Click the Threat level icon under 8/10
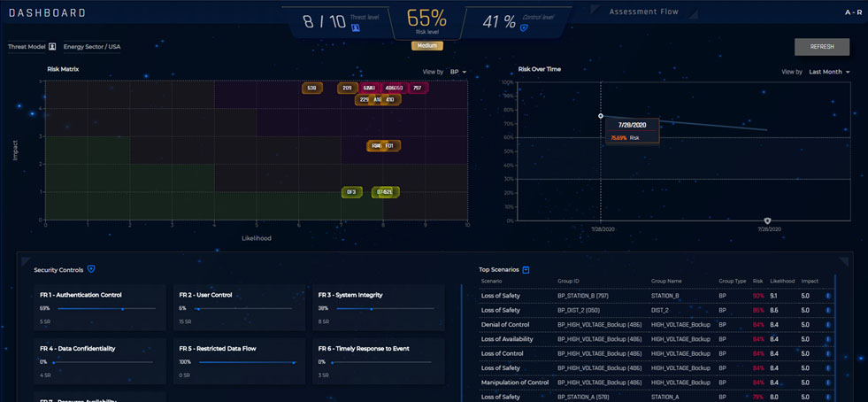 tap(356, 27)
